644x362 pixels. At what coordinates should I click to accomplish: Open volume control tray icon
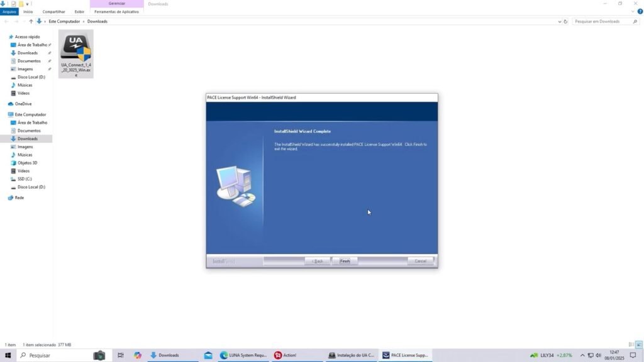pos(599,356)
